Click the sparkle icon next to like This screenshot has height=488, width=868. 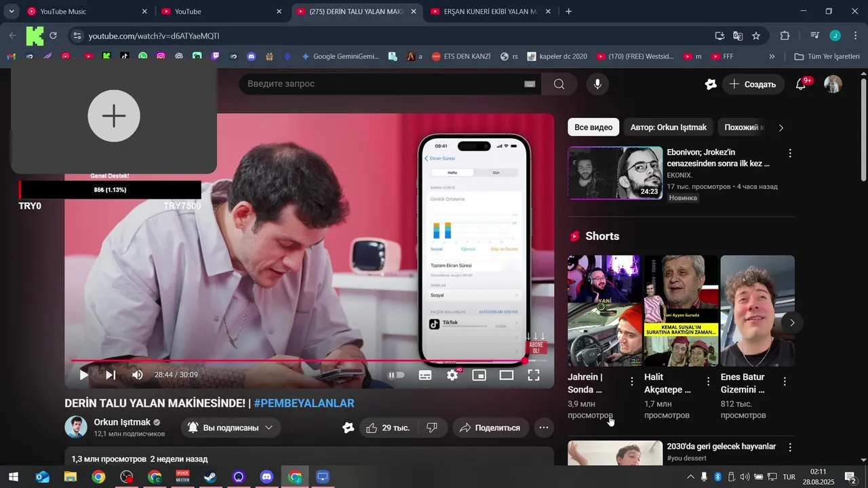[348, 428]
